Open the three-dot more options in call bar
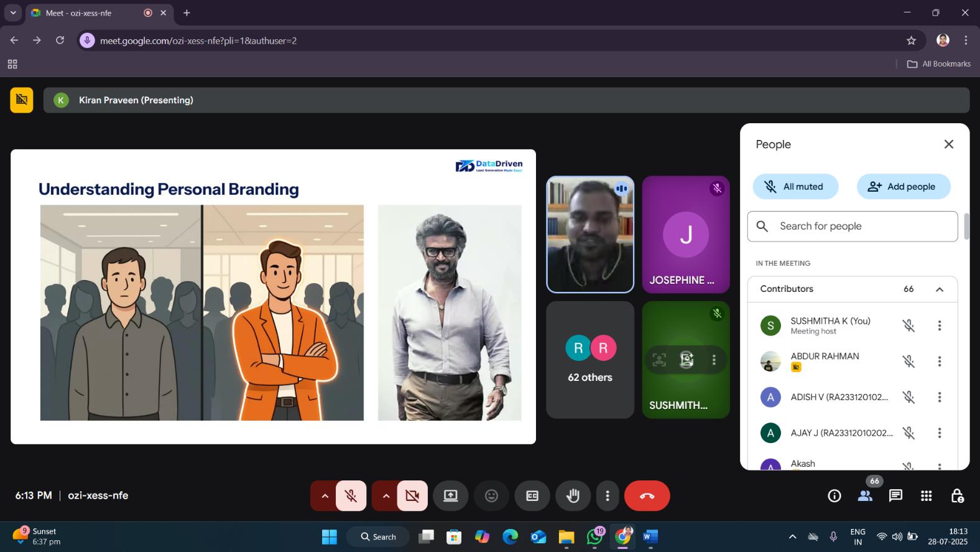This screenshot has width=980, height=552. point(608,496)
